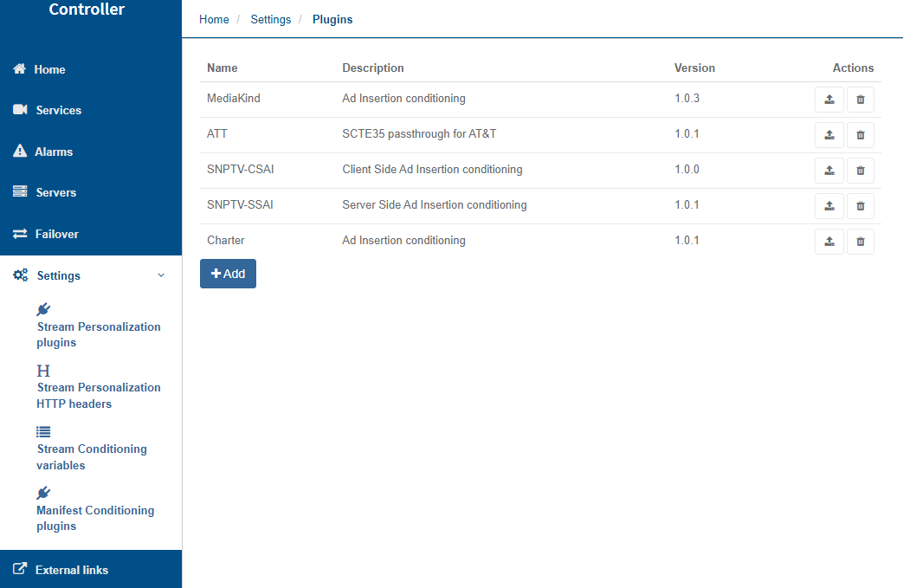Click the Add plugin button

click(228, 274)
